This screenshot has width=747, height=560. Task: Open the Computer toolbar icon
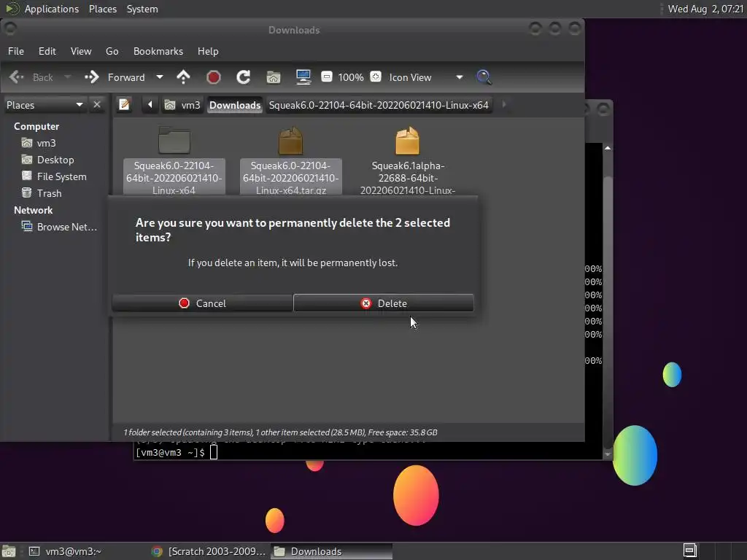click(x=303, y=77)
